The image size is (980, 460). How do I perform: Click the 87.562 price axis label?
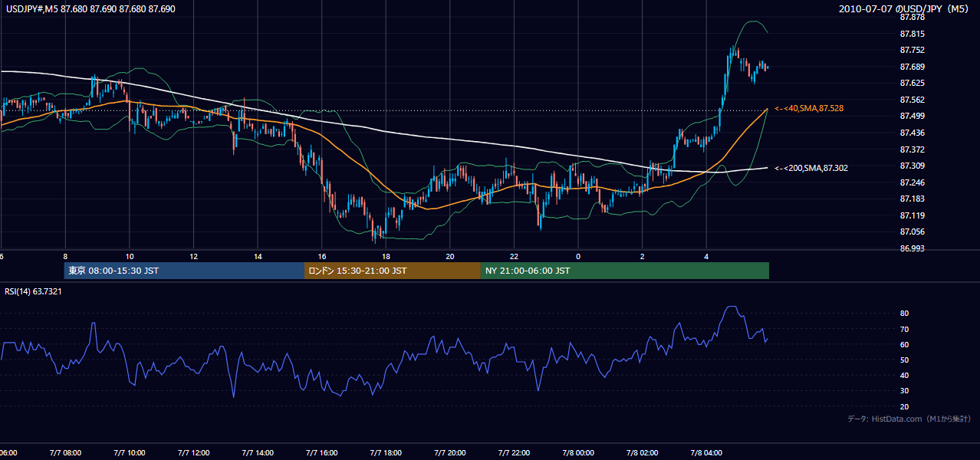pyautogui.click(x=912, y=100)
